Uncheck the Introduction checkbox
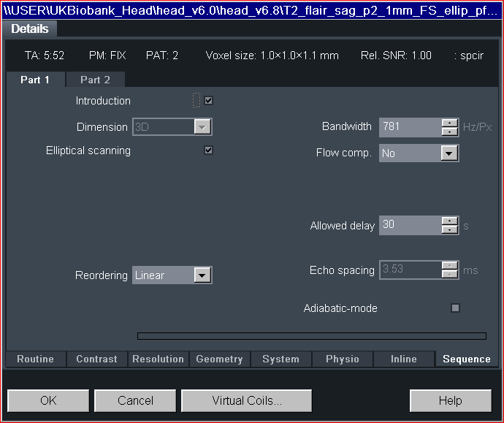Viewport: 504px width, 423px height. 209,101
